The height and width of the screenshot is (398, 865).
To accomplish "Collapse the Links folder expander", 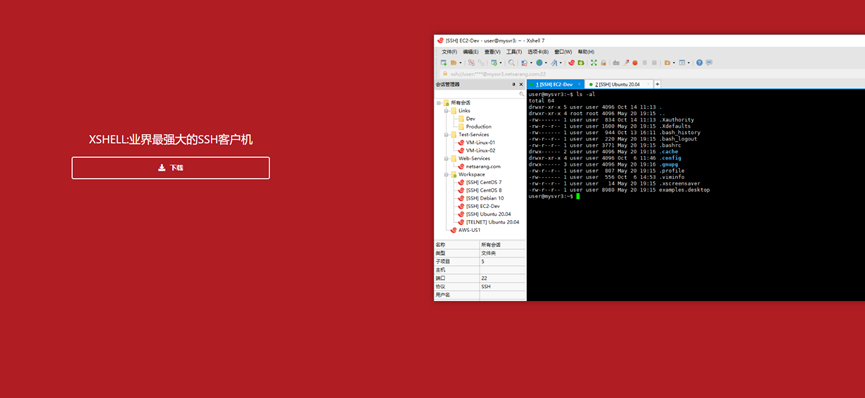I will point(446,110).
